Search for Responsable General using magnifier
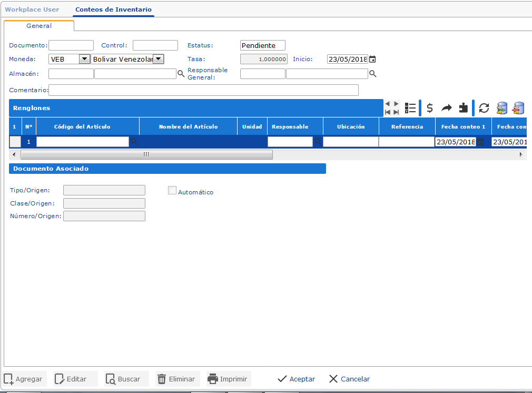This screenshot has height=393, width=532. (372, 74)
